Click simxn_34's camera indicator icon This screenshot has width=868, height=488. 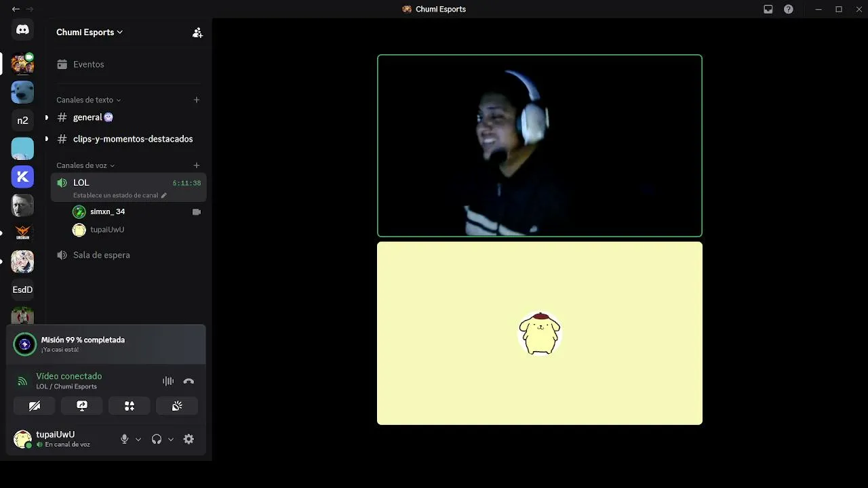point(197,212)
